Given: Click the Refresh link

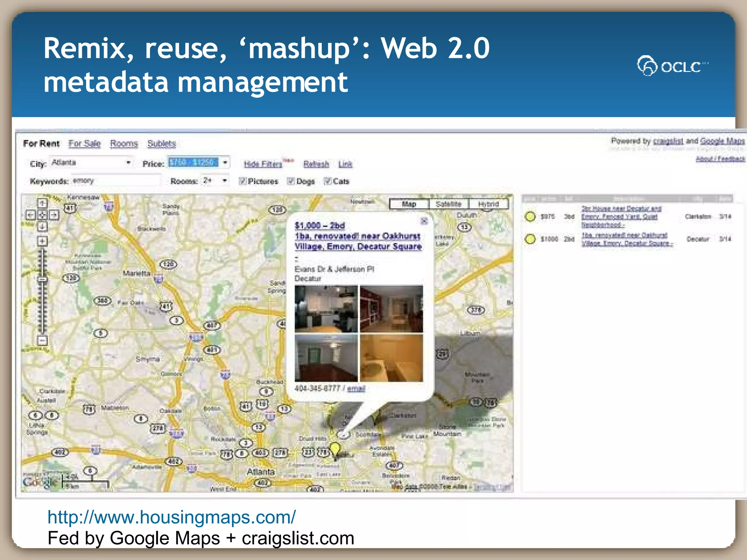Looking at the screenshot, I should (316, 164).
